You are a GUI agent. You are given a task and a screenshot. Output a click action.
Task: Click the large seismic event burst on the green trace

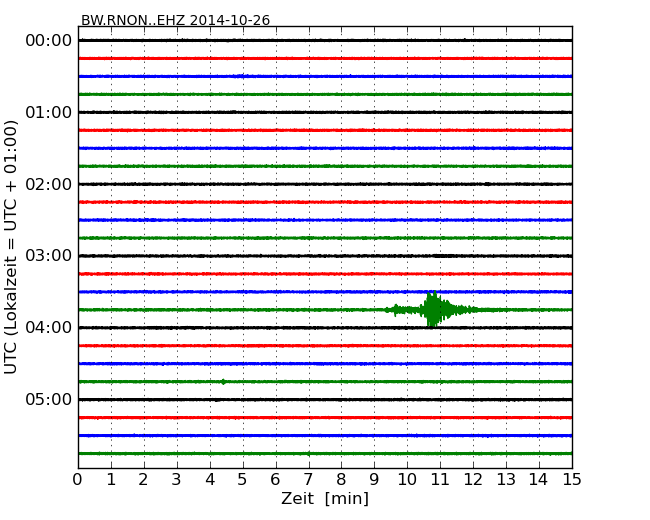[x=432, y=309]
